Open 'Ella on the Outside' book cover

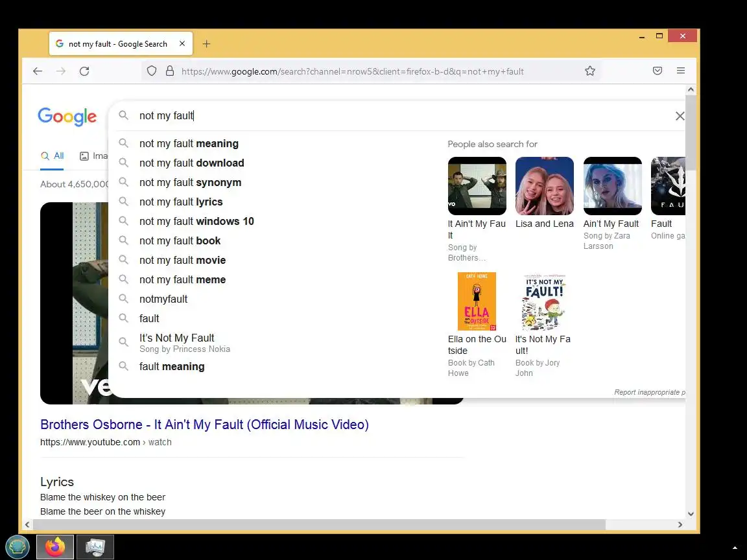point(477,301)
